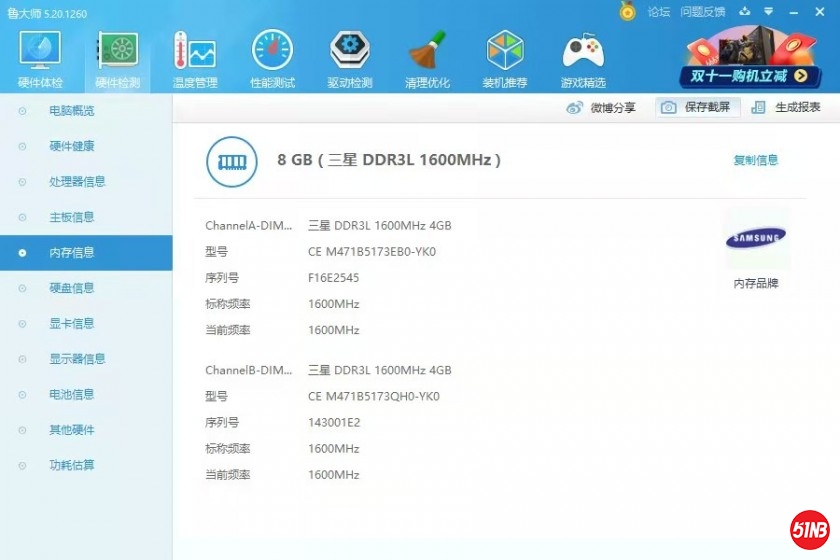Click 生成报表 to generate report
This screenshot has height=560, width=840.
(786, 108)
